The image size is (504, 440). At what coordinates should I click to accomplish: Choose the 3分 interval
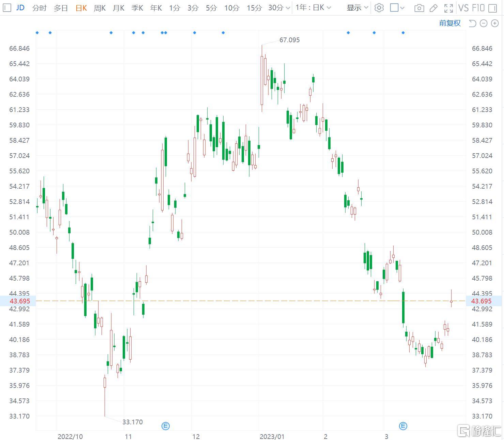pyautogui.click(x=193, y=8)
